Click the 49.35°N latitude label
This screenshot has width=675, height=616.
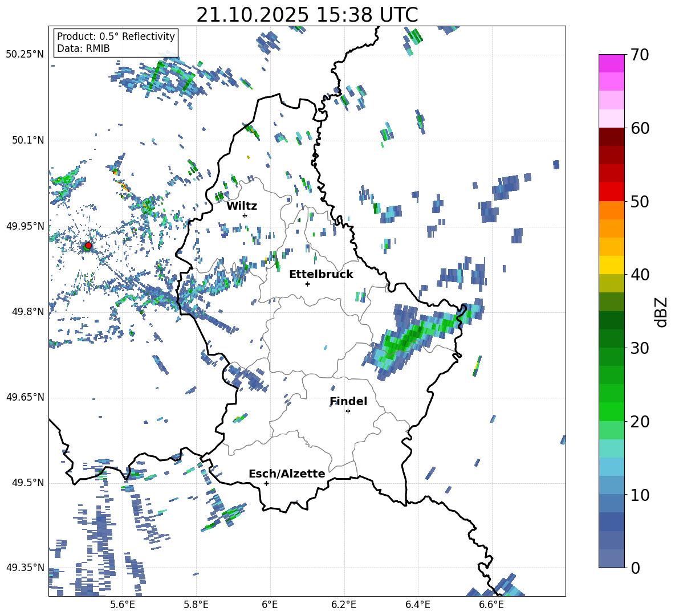point(25,568)
